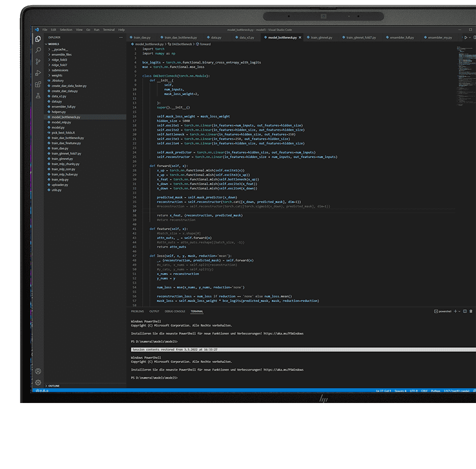The image size is (476, 469).
Task: Expand the ensemble_files folder
Action: 61,54
